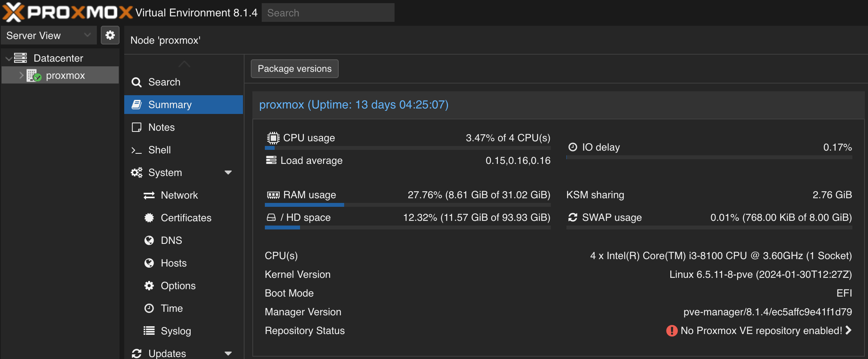Click the Certificates badge icon

[149, 218]
